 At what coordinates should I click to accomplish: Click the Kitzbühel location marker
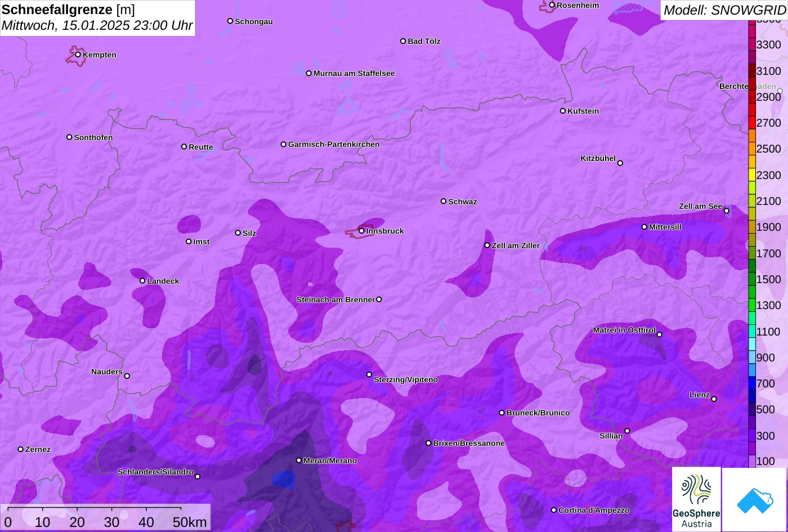click(x=620, y=163)
